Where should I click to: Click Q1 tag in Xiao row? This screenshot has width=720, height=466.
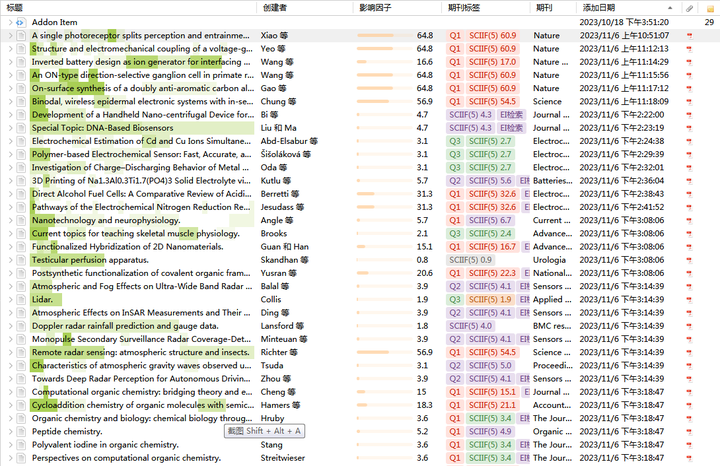click(455, 35)
